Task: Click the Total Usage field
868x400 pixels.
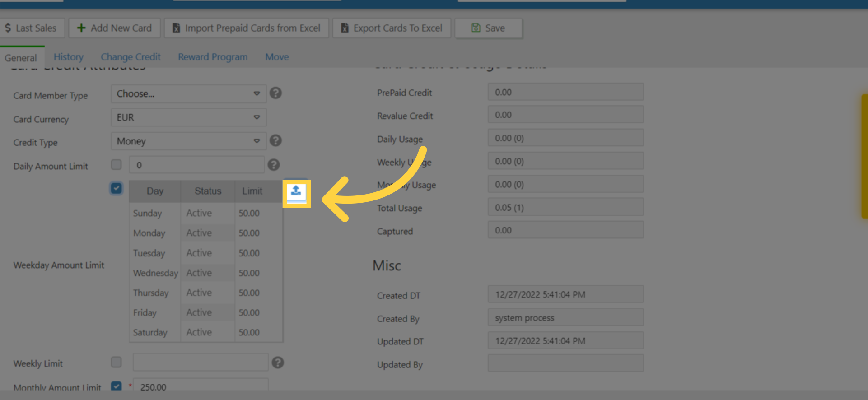Action: point(566,207)
